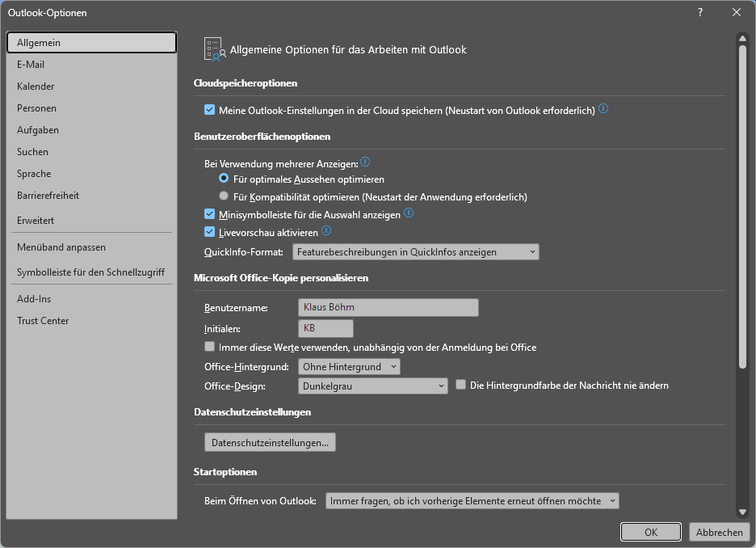Viewport: 756px width, 548px height.
Task: Open the Suchen options category
Action: (x=91, y=151)
